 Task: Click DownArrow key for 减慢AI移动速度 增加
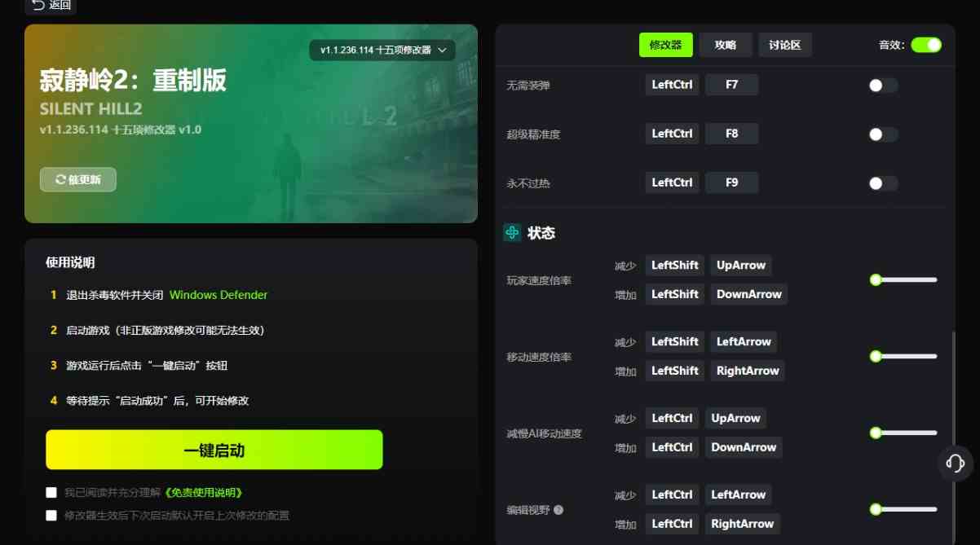click(744, 447)
